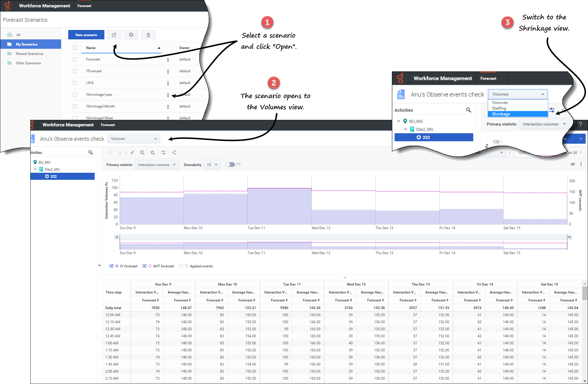Click sliders icon in inset Shrinkage window
This screenshot has height=384, width=588.
(552, 110)
